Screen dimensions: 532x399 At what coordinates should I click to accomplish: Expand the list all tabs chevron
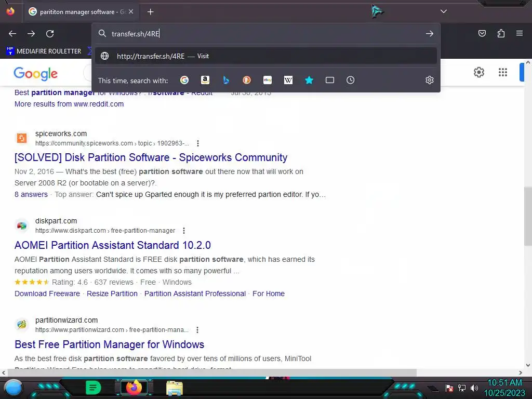[x=444, y=11]
